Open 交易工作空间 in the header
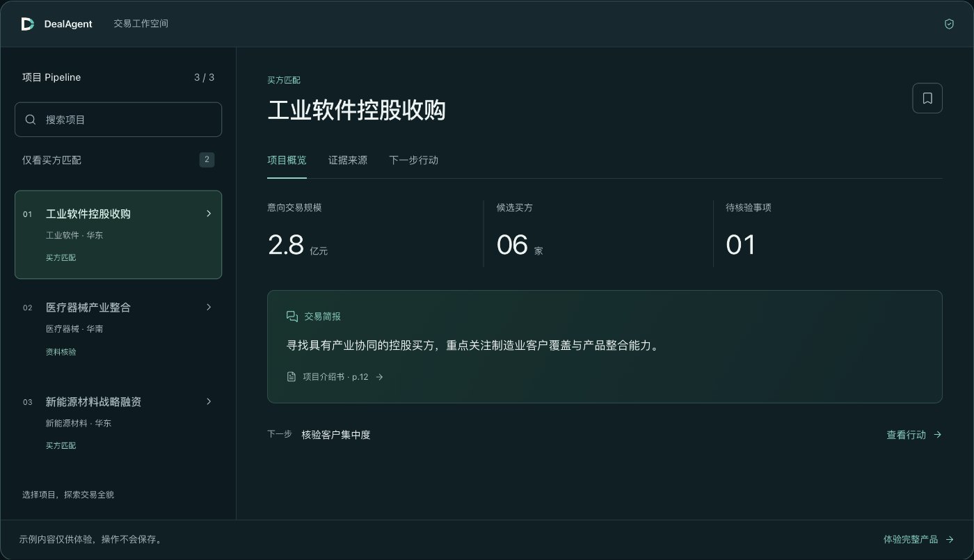 point(141,24)
